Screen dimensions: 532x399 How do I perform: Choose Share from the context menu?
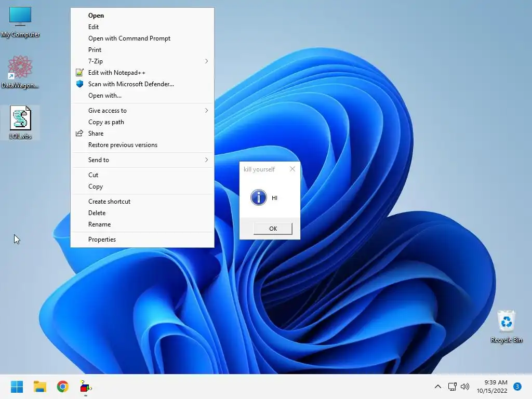tap(142, 134)
